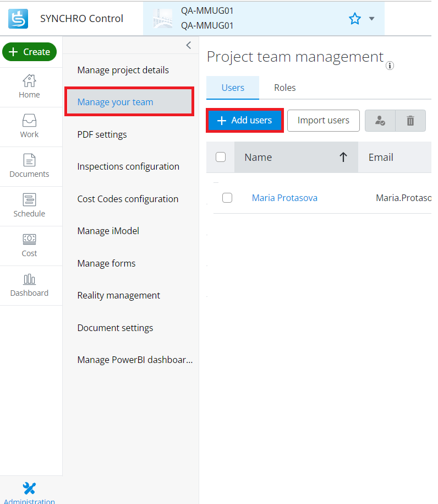The image size is (438, 504).
Task: Open the Home section
Action: coord(29,87)
